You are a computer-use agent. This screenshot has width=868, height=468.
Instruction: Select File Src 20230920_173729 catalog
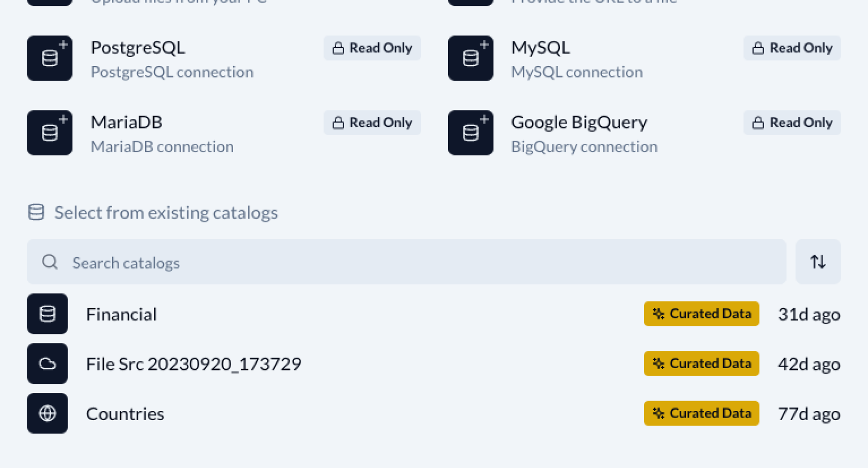(x=194, y=364)
